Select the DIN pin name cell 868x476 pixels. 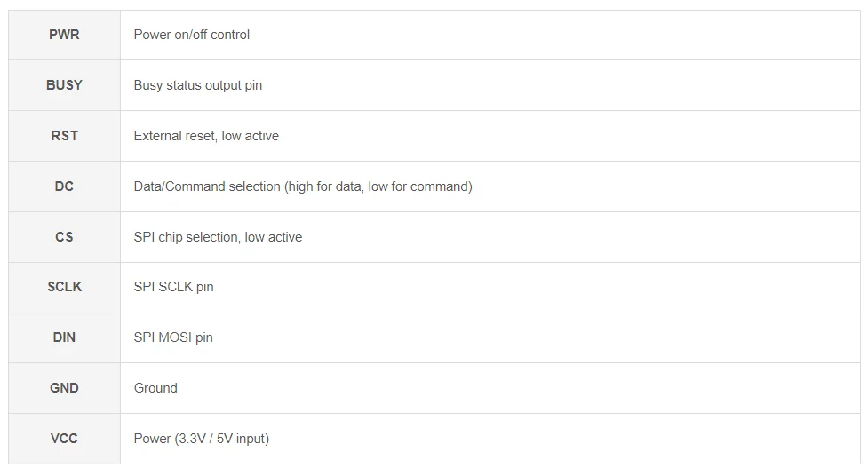[x=64, y=337]
